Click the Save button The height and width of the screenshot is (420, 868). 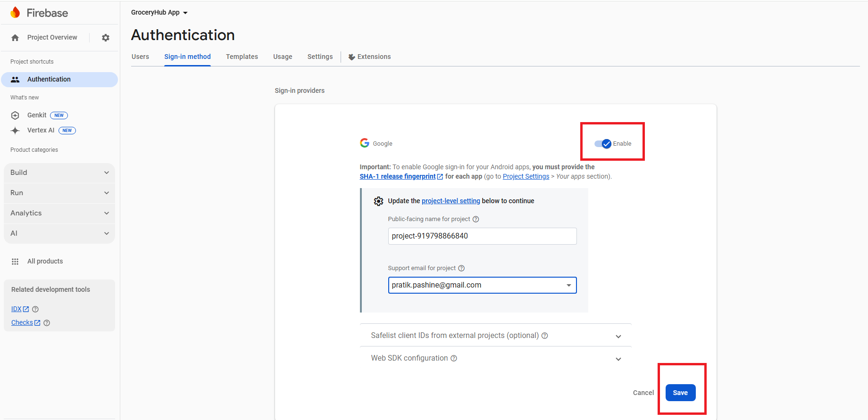(x=680, y=393)
